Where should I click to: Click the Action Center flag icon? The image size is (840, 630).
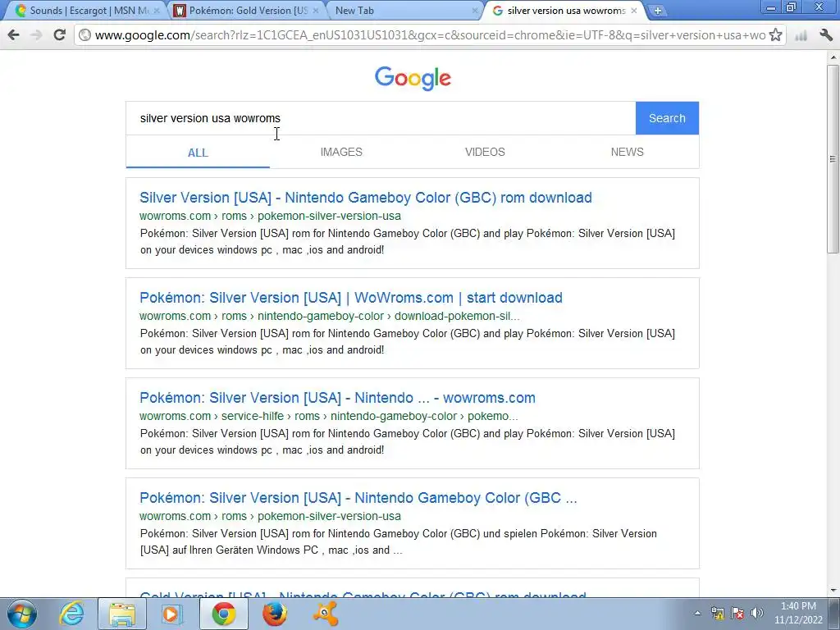(737, 614)
